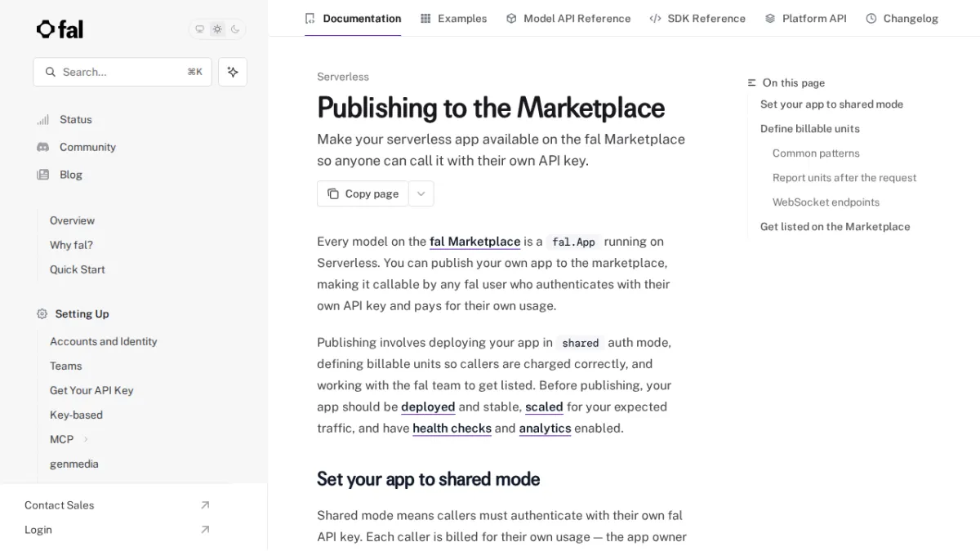Viewport: 980px width, 551px height.
Task: Click the Platform API layers icon
Action: [x=770, y=18]
